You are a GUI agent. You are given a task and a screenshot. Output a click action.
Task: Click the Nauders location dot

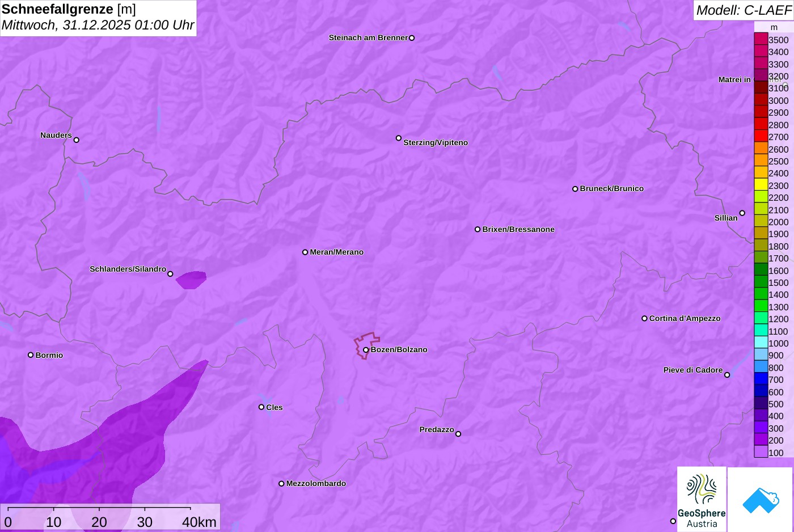pyautogui.click(x=77, y=140)
